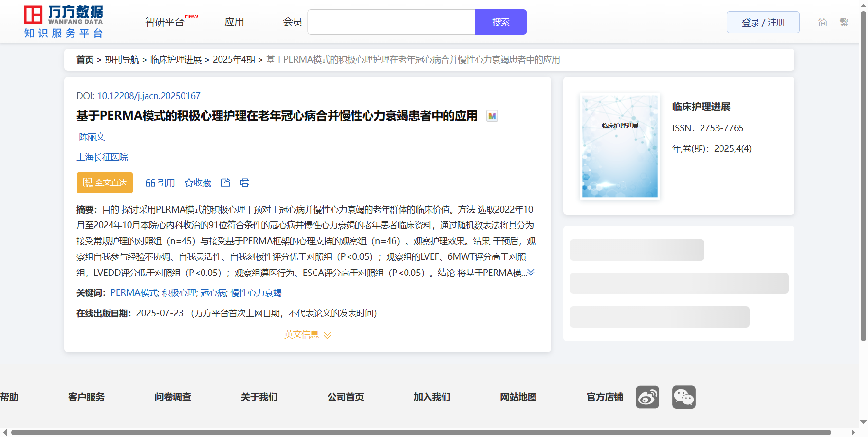Open DOI link 10.12208/j.jacn.20250167

click(x=149, y=96)
